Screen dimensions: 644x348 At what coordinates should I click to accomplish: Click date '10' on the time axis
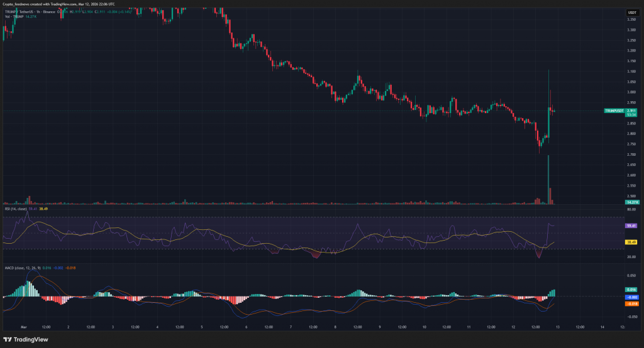tap(425, 327)
